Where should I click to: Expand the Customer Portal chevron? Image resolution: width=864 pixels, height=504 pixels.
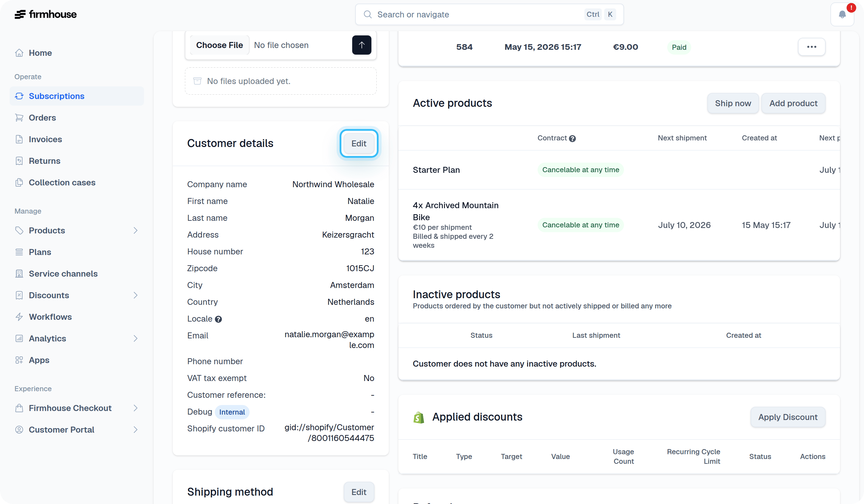(x=135, y=430)
